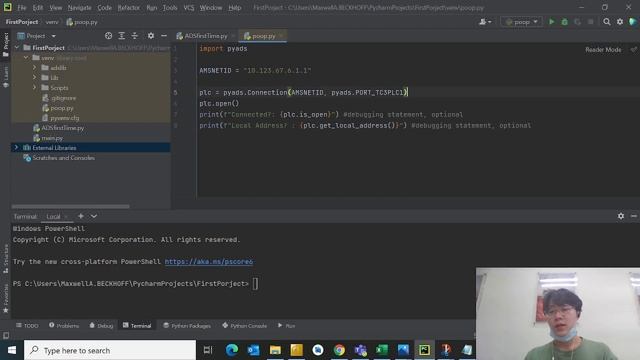Open the aka.ms/pscore6 link
Image resolution: width=640 pixels, height=360 pixels.
click(x=209, y=262)
